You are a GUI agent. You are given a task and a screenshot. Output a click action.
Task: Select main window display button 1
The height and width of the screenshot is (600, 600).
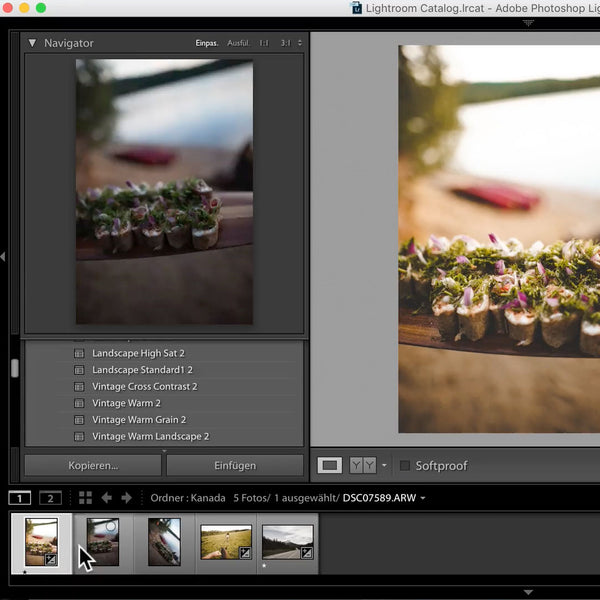pos(20,498)
